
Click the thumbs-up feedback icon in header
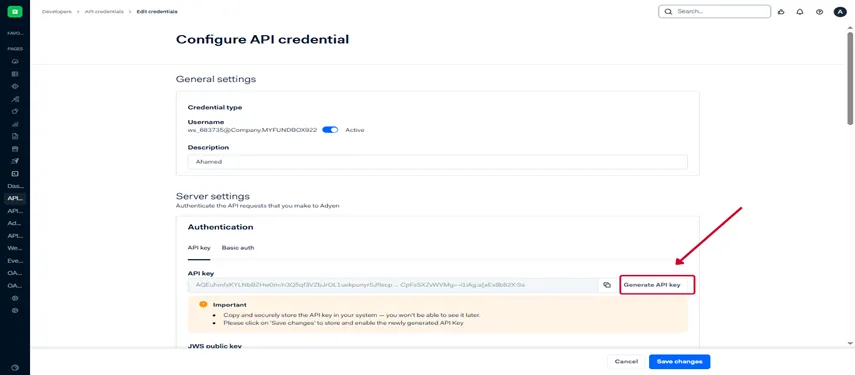tap(781, 11)
